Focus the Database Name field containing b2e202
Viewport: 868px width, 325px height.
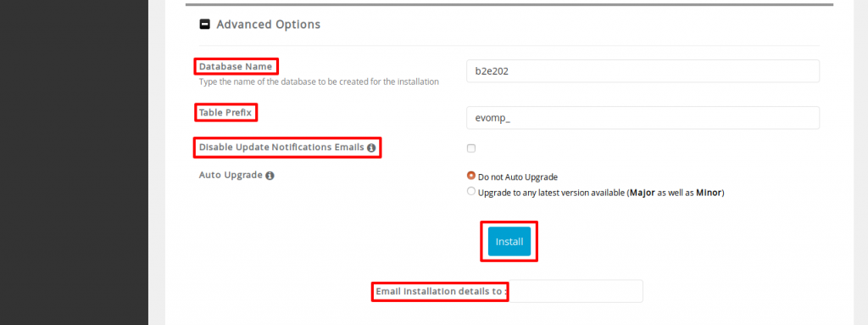pos(643,71)
